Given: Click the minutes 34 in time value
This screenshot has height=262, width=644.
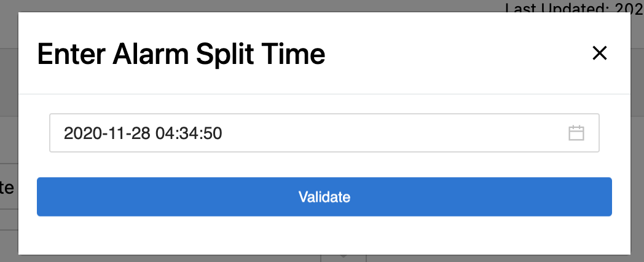Looking at the screenshot, I should pos(189,133).
